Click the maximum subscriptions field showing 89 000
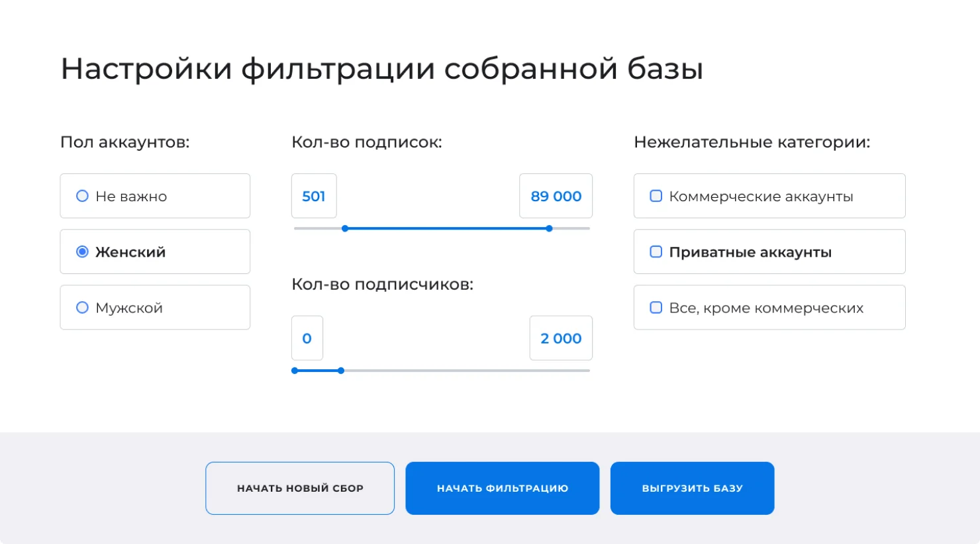This screenshot has width=980, height=544. pyautogui.click(x=556, y=196)
